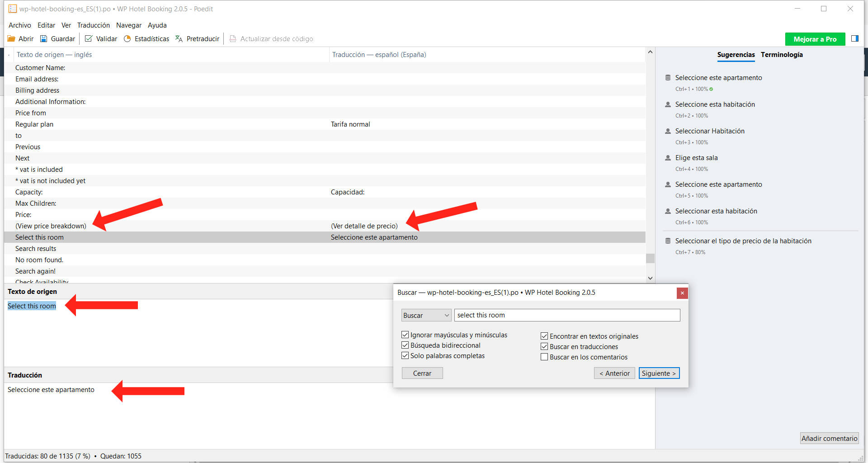Click database icon beside Seleccionar el tipo de precio

(668, 241)
